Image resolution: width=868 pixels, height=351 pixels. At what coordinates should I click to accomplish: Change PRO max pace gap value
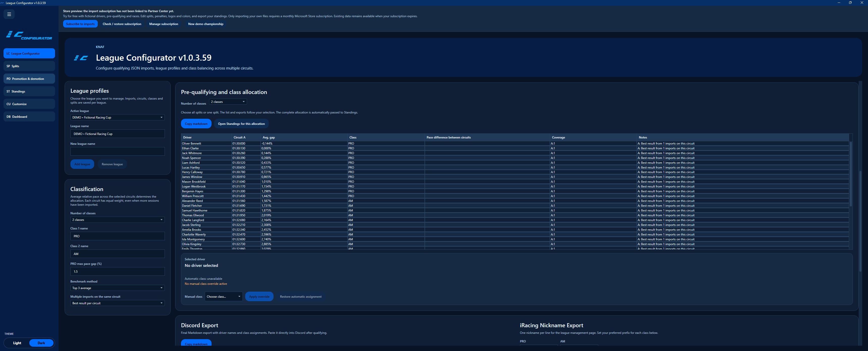[117, 271]
